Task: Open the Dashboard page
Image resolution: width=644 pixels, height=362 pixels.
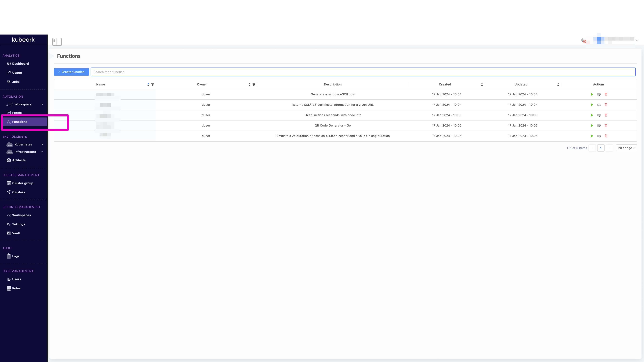Action: [x=20, y=64]
